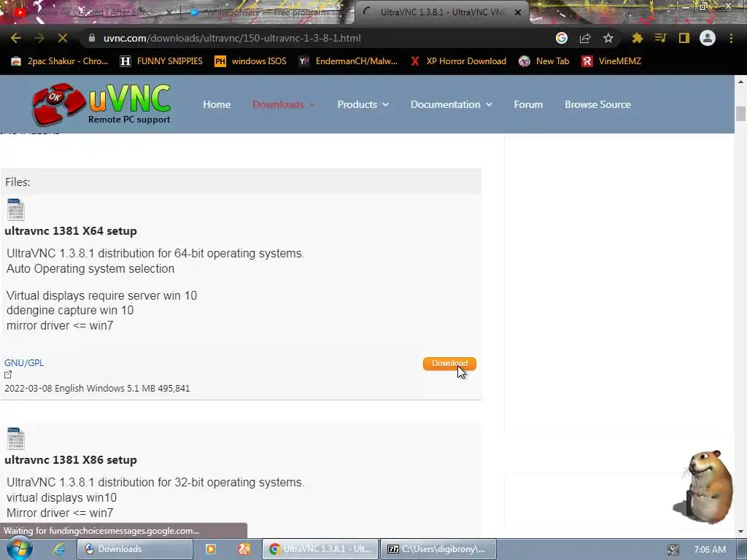Open the Downloads menu on uVNC
The image size is (747, 560).
pyautogui.click(x=278, y=104)
